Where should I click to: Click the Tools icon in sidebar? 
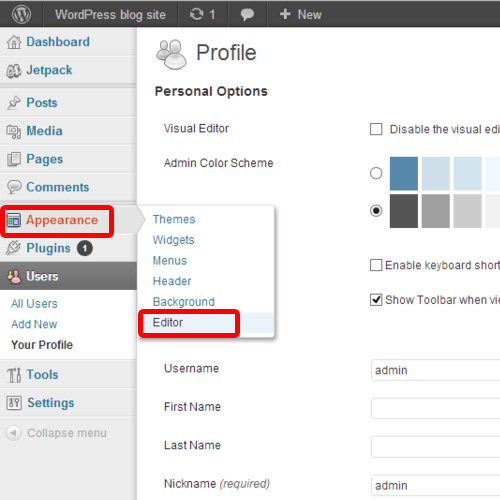tap(14, 375)
